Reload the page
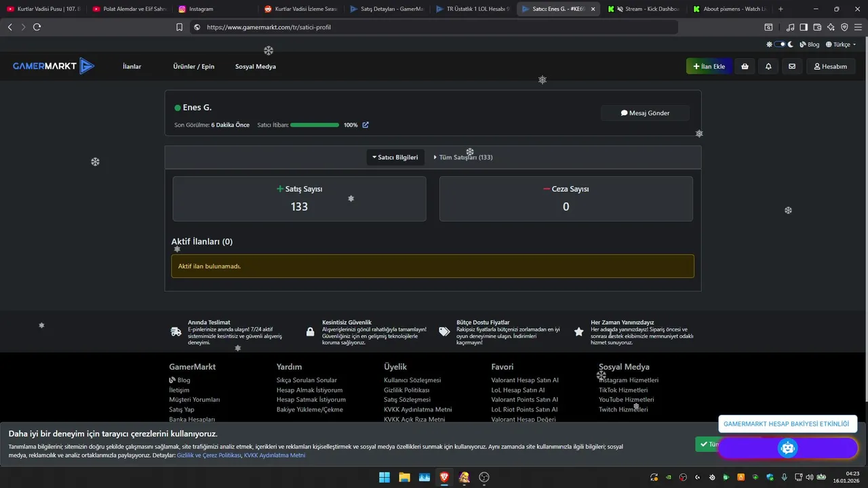The width and height of the screenshot is (868, 488). 37,27
